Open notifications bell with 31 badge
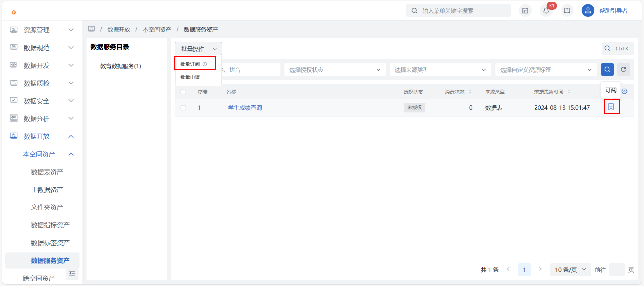The height and width of the screenshot is (286, 644). click(546, 10)
